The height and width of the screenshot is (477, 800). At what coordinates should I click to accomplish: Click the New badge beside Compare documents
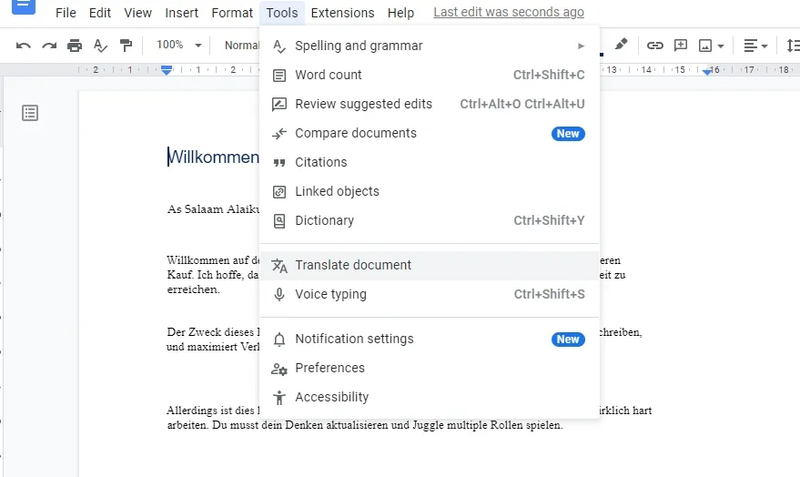pos(568,134)
